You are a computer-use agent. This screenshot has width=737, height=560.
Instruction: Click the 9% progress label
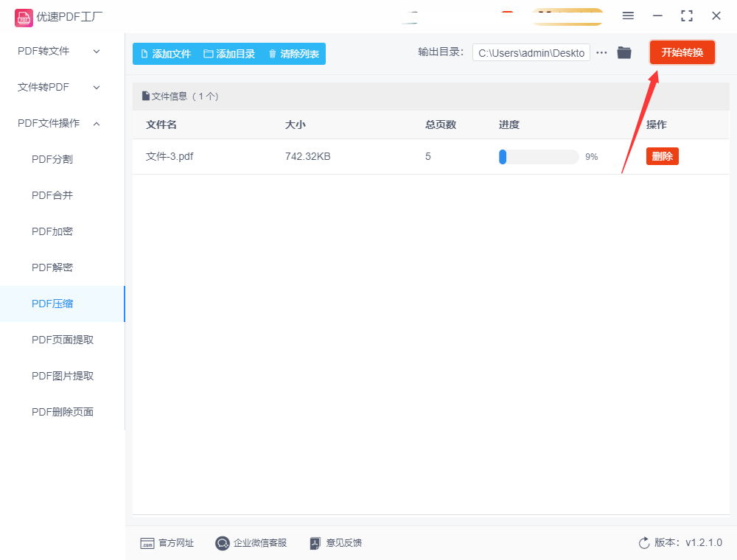591,157
